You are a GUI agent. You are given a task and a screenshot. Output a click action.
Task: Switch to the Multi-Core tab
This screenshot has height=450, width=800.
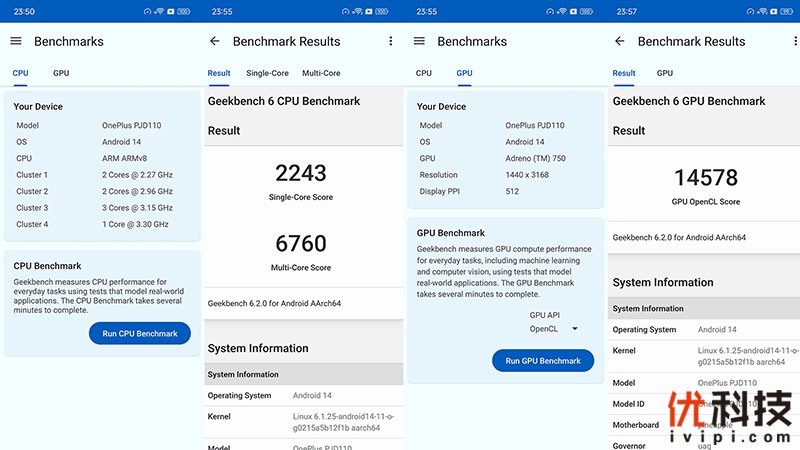[x=321, y=73]
